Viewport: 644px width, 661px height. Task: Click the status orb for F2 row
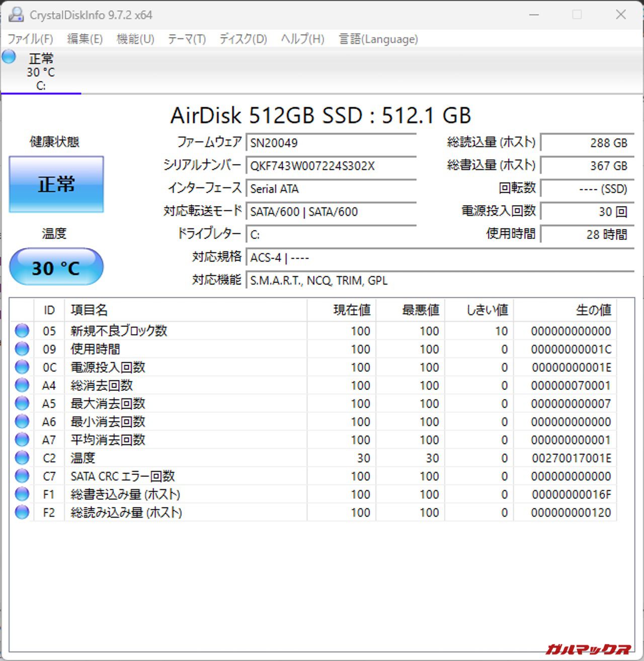tap(22, 513)
